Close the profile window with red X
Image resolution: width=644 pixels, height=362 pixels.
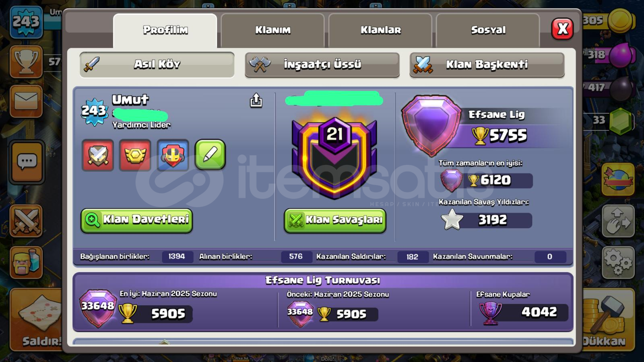[x=562, y=29]
